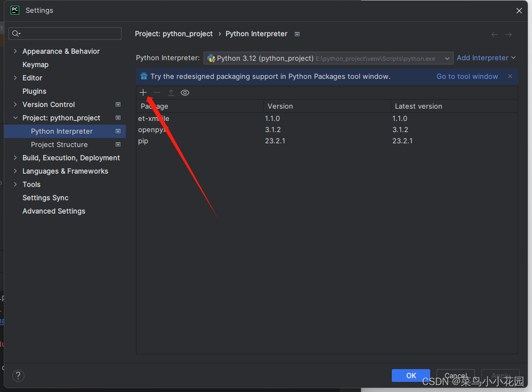The height and width of the screenshot is (392, 532).
Task: Click the project-level icon beside Python Interpreter breadcrumb
Action: point(297,34)
